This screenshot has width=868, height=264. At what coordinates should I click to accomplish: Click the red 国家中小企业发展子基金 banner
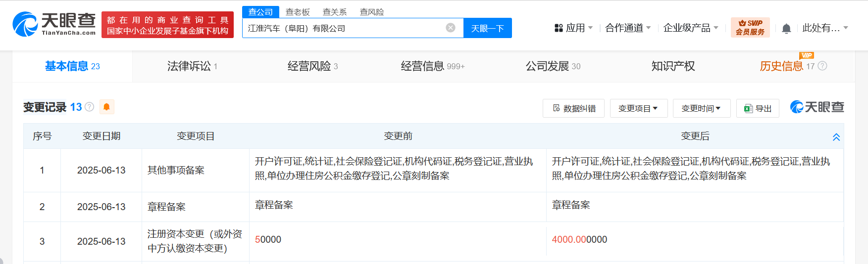(x=167, y=25)
